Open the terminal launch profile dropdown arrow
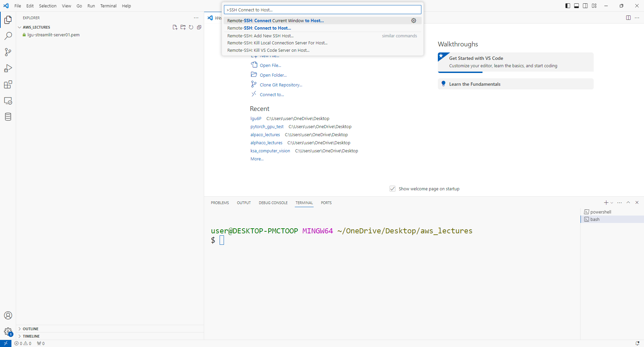The image size is (644, 347). (x=612, y=203)
